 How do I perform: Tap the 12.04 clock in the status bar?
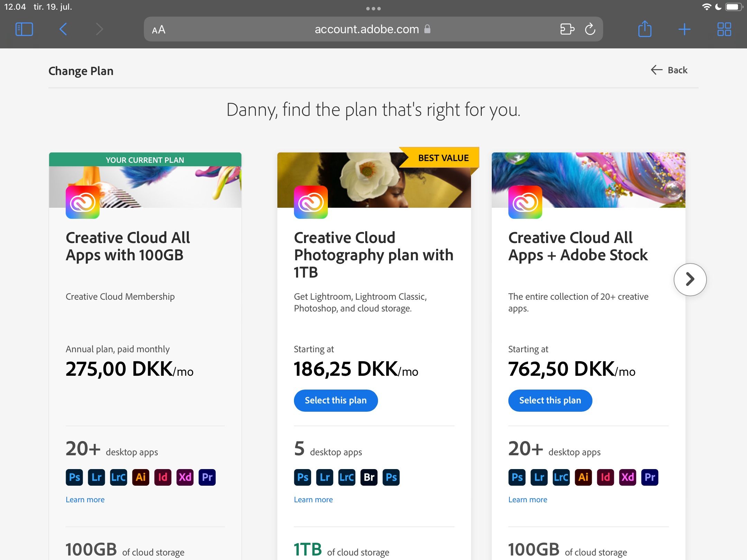pyautogui.click(x=15, y=7)
